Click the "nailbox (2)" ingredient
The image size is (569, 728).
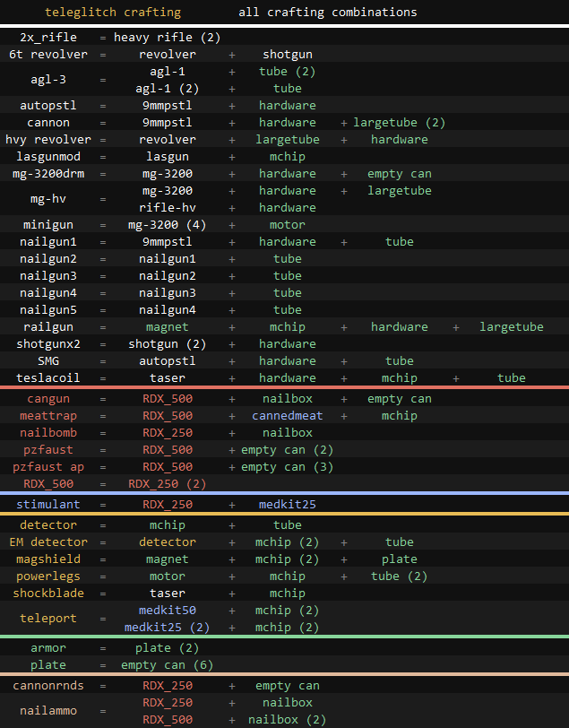coord(288,720)
